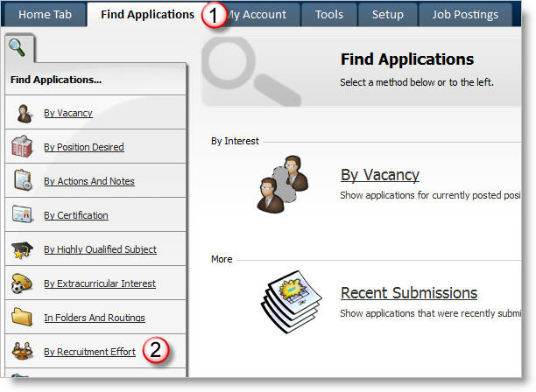Open the By Position Desired link
This screenshot has width=536, height=392.
click(x=84, y=147)
